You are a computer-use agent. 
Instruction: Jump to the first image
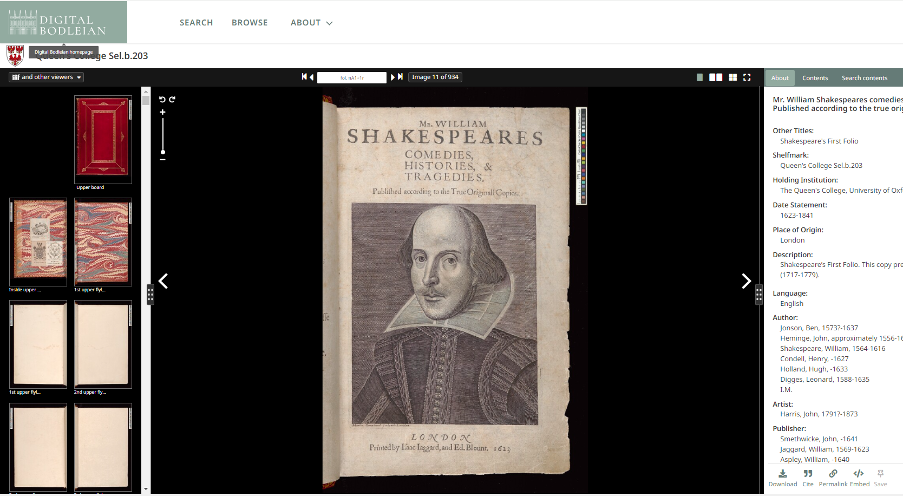[x=304, y=77]
